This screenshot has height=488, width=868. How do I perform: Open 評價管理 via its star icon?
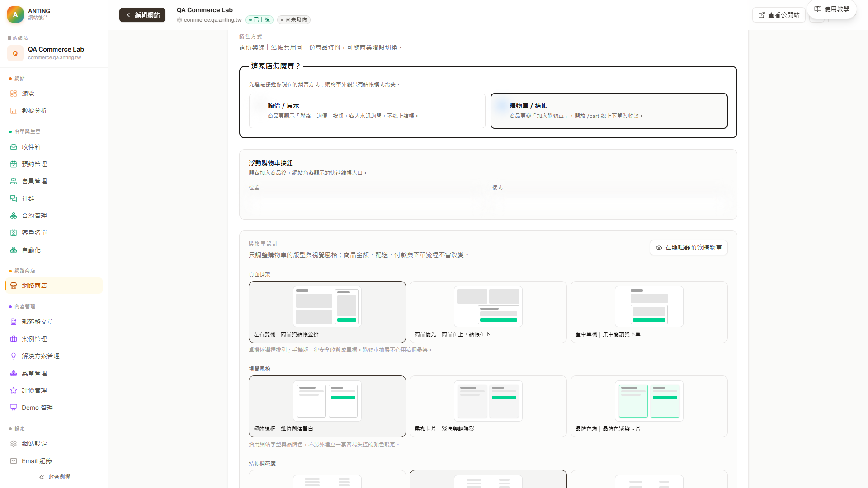[x=14, y=390]
